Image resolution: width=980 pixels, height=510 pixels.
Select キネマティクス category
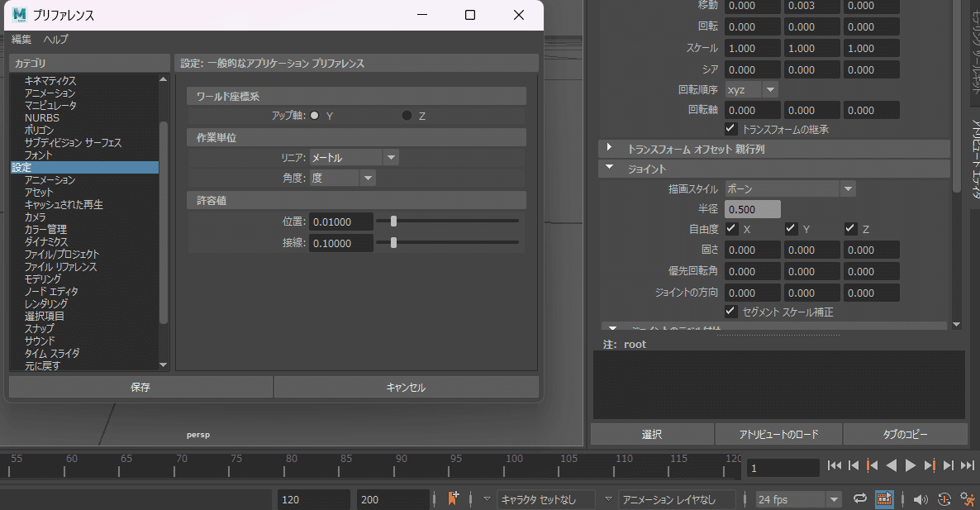(50, 81)
